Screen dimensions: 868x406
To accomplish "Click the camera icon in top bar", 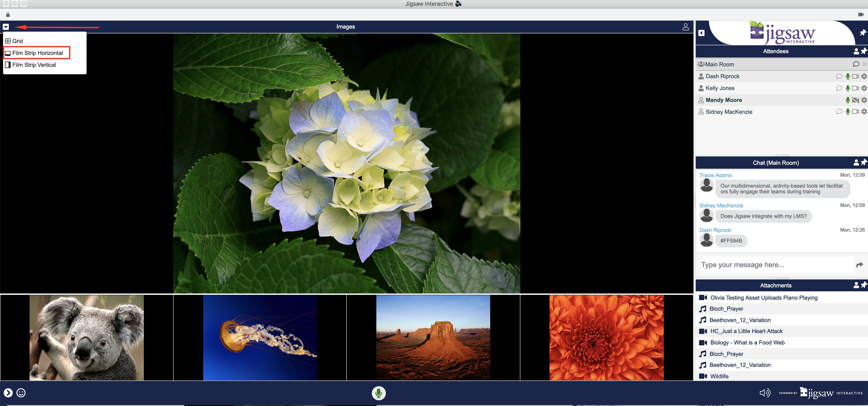I will (x=861, y=14).
